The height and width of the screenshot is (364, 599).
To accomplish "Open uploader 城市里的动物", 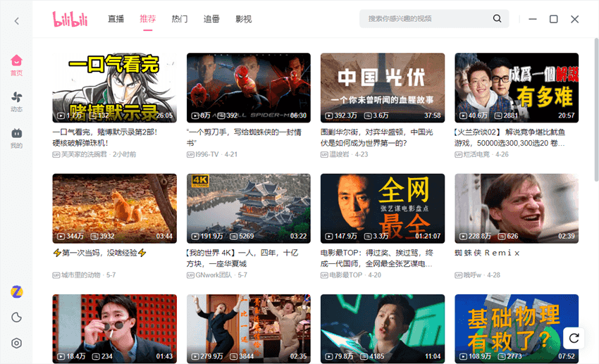I will point(81,275).
